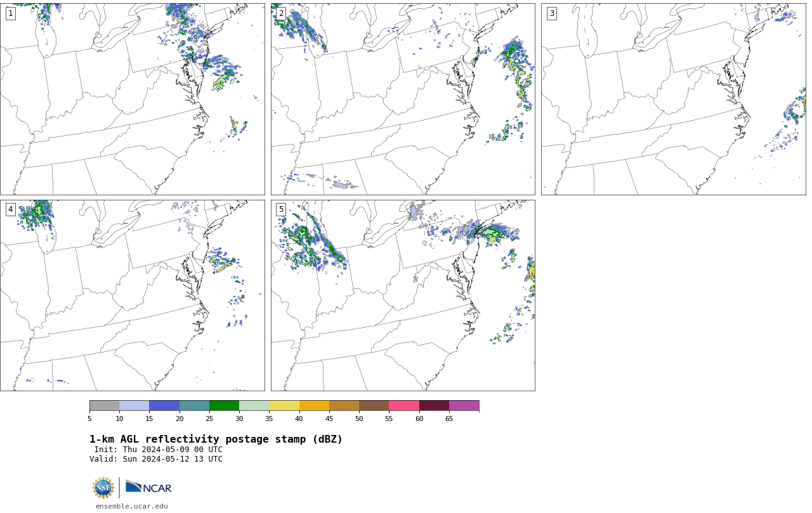This screenshot has width=812, height=513.
Task: Open ensemble member 5 reflectivity map
Action: click(x=403, y=295)
